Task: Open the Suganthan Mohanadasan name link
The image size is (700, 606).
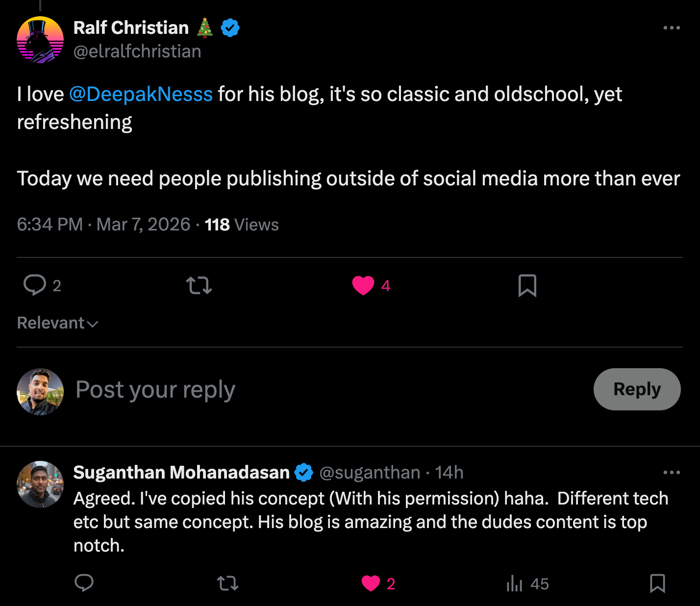Action: tap(181, 473)
